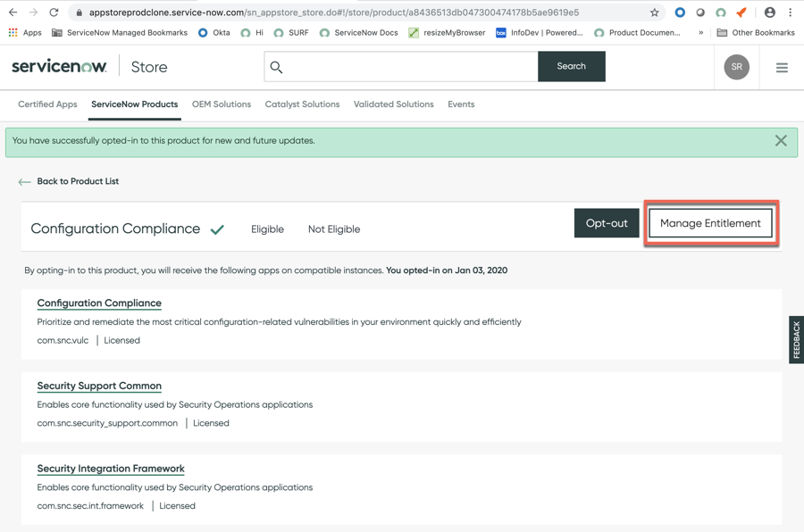The image size is (804, 532).
Task: Open the hamburger menu icon
Action: (x=782, y=67)
